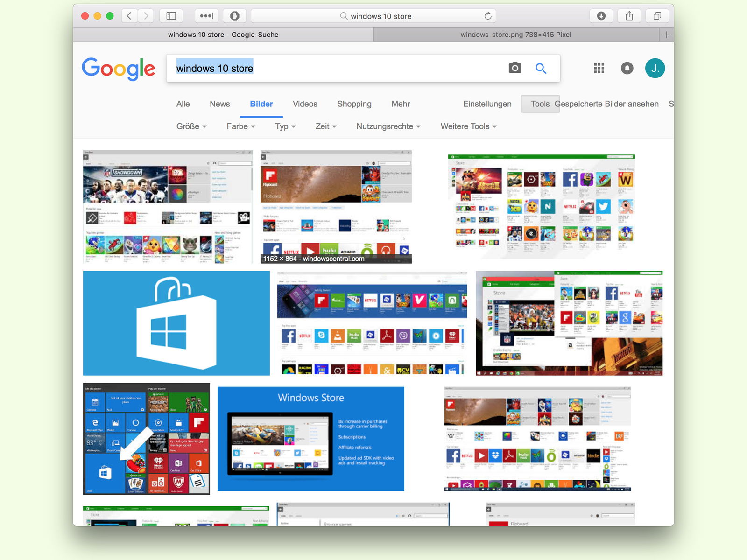
Task: Add a new tab with plus button
Action: [x=667, y=35]
